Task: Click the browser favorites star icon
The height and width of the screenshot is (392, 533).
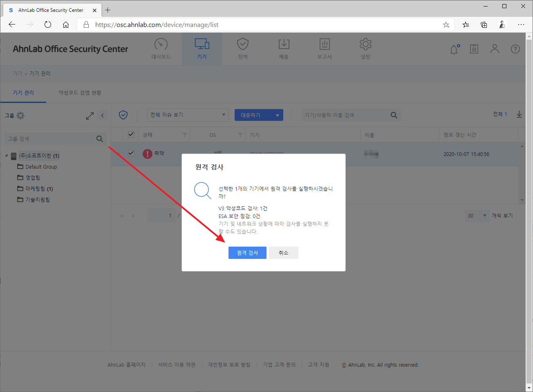Action: coord(446,25)
